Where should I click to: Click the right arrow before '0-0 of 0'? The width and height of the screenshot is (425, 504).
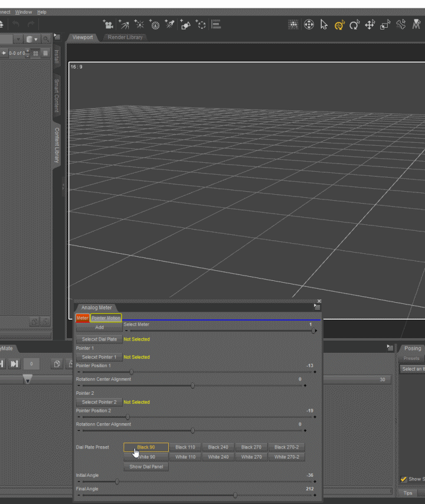(x=4, y=53)
